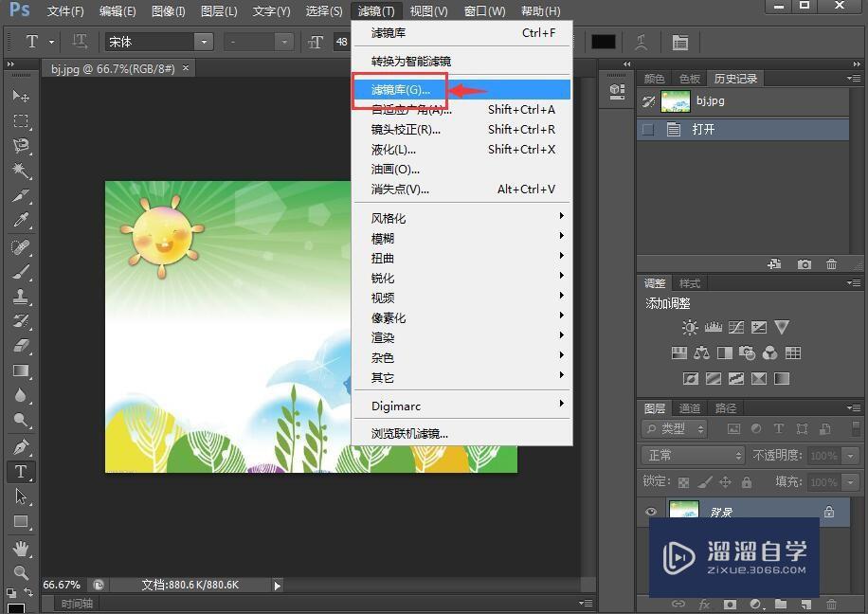
Task: Choose 液化(L)... from the filter menu
Action: click(394, 150)
